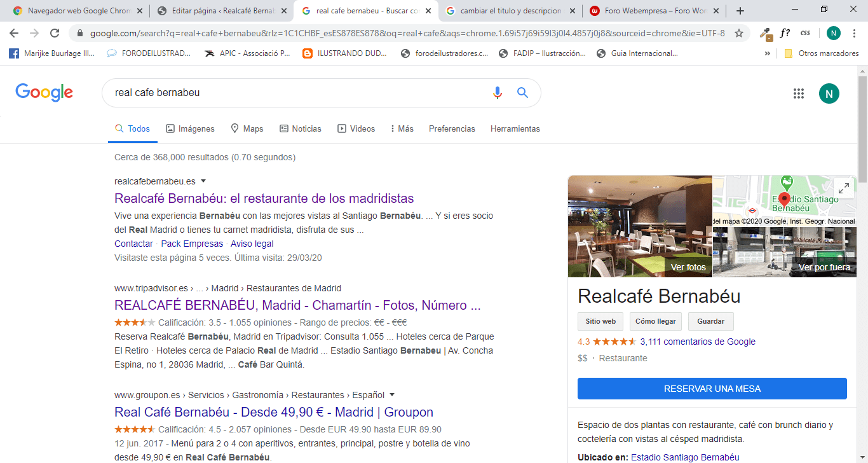Open the Guia Internacional bookmark
This screenshot has width=868, height=463.
coord(637,53)
